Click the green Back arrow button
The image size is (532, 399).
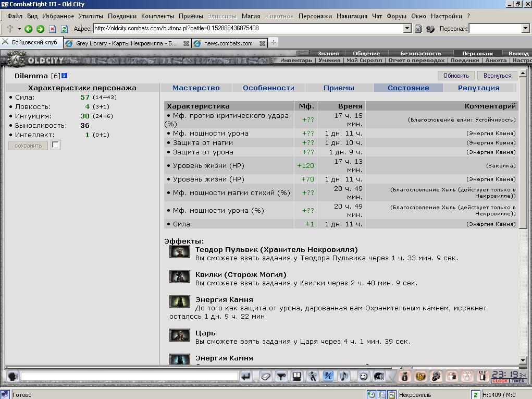pos(29,29)
